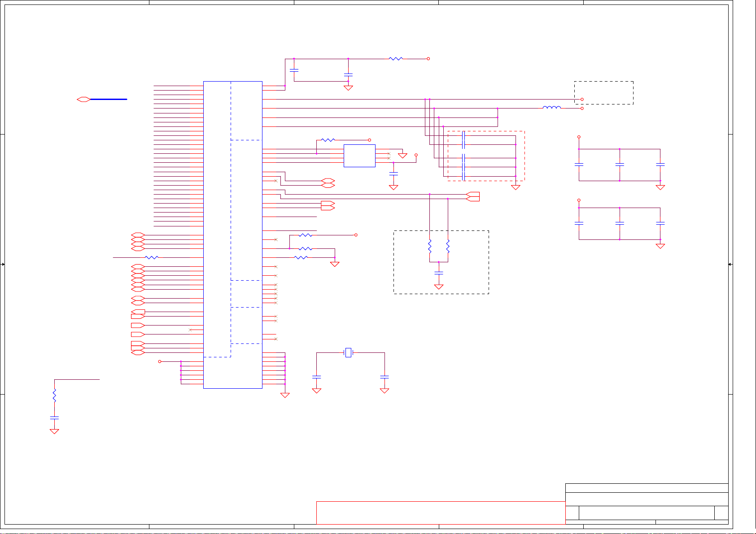Image resolution: width=756 pixels, height=534 pixels.
Task: Select the capacitor below the small IC's output
Action: point(393,173)
